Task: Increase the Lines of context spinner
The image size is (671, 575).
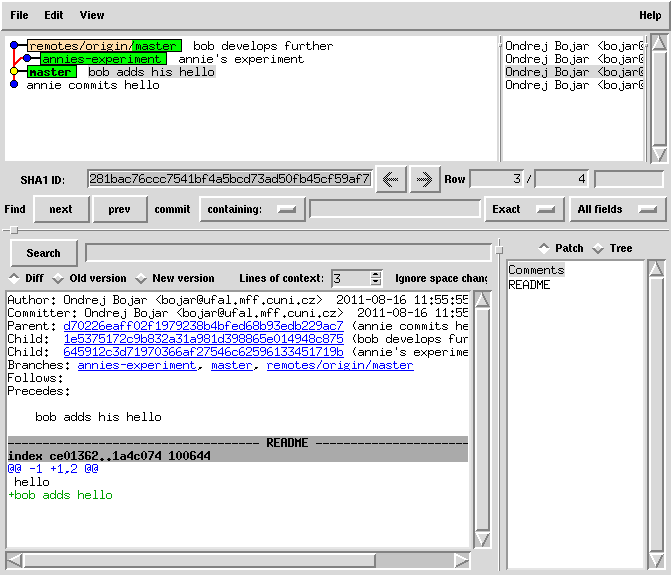Action: [376, 274]
